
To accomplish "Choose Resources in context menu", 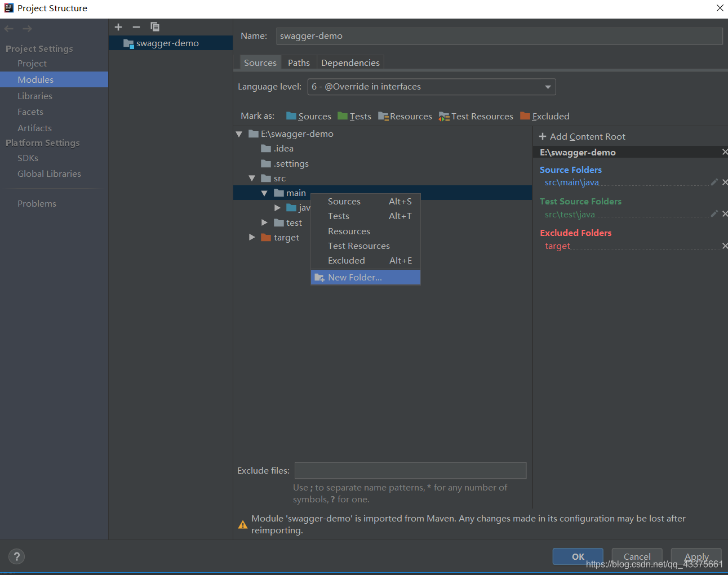I will click(x=366, y=231).
